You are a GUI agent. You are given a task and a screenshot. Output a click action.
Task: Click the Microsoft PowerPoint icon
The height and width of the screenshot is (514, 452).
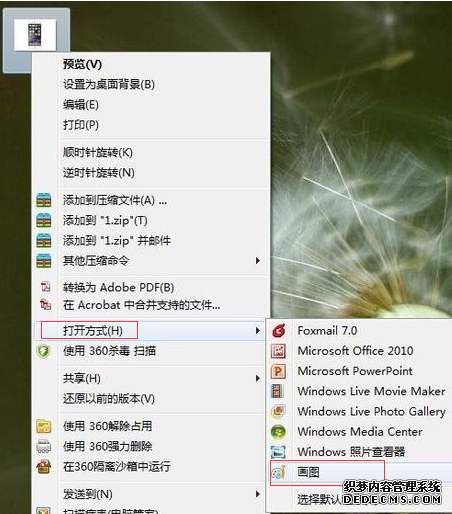tap(278, 371)
